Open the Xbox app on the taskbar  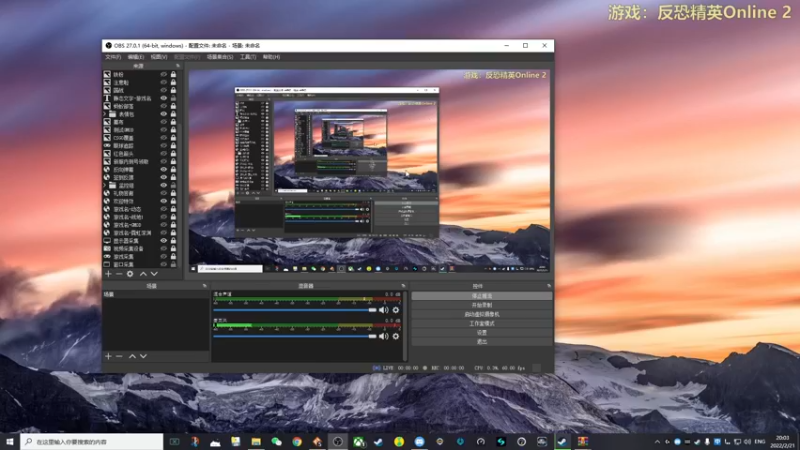[x=359, y=441]
